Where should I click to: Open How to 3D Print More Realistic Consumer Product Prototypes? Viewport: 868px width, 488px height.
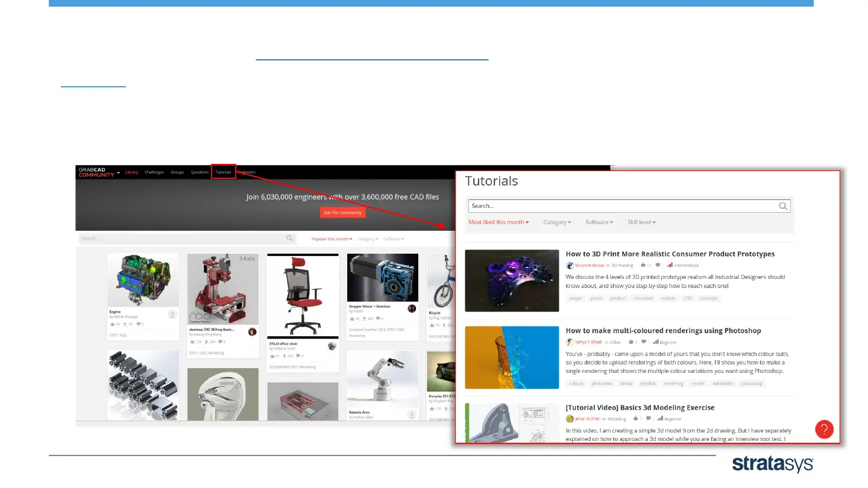coord(670,254)
